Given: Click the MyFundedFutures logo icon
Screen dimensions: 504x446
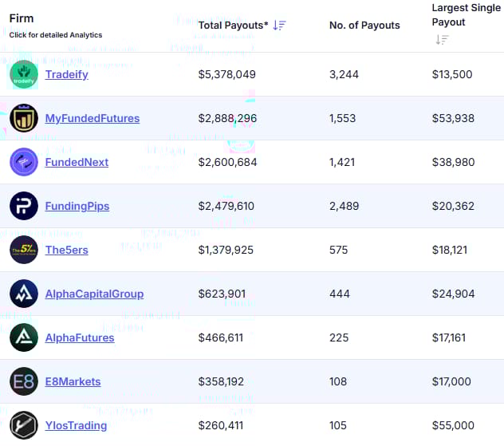Looking at the screenshot, I should (24, 118).
